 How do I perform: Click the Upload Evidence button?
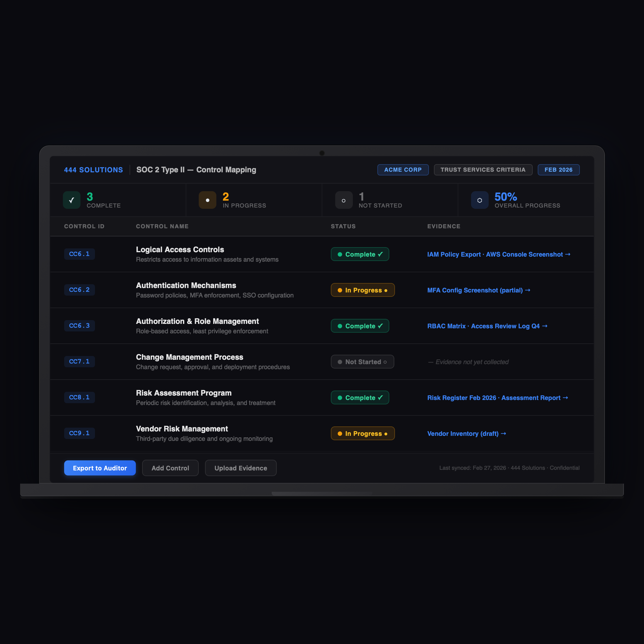click(x=240, y=468)
